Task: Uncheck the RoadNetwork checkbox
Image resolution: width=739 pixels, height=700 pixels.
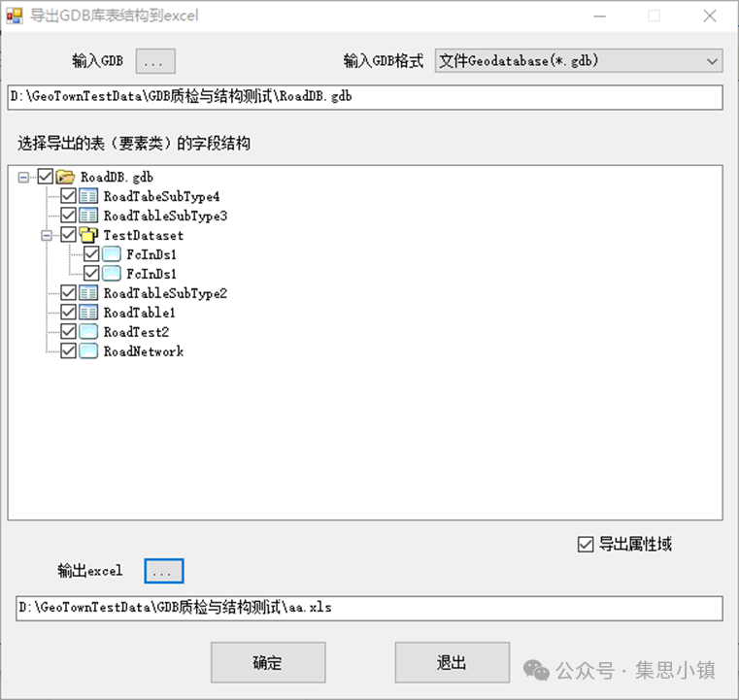Action: pyautogui.click(x=68, y=350)
